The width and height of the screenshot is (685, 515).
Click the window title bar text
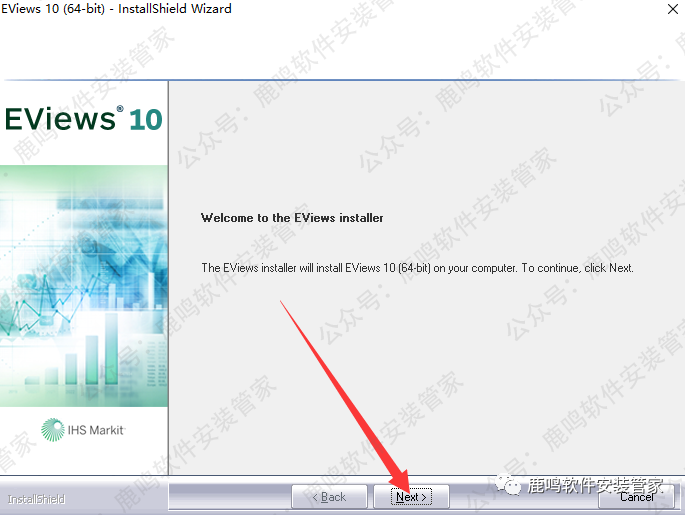[x=116, y=9]
